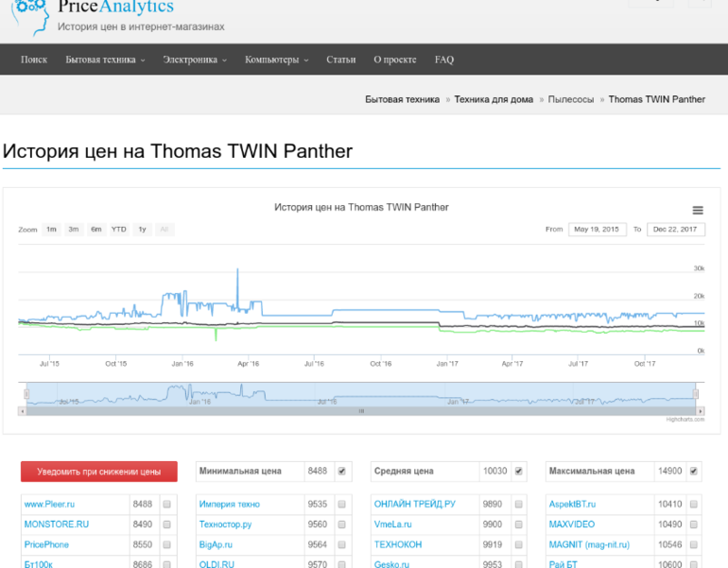Click the Уведомить при снижении цены button
The image size is (728, 568).
click(x=99, y=472)
